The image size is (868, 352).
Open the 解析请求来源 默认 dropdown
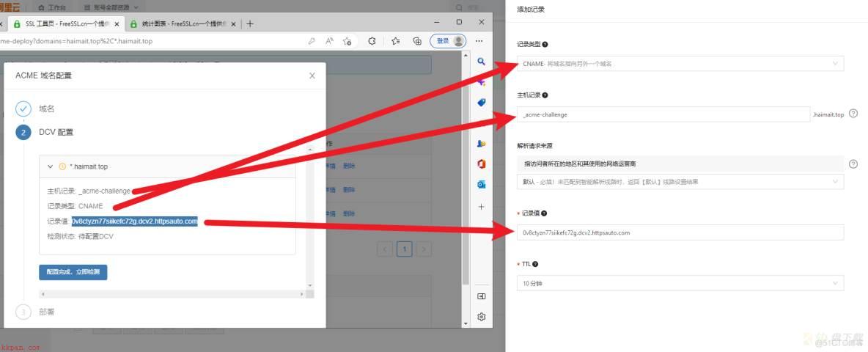tap(680, 182)
